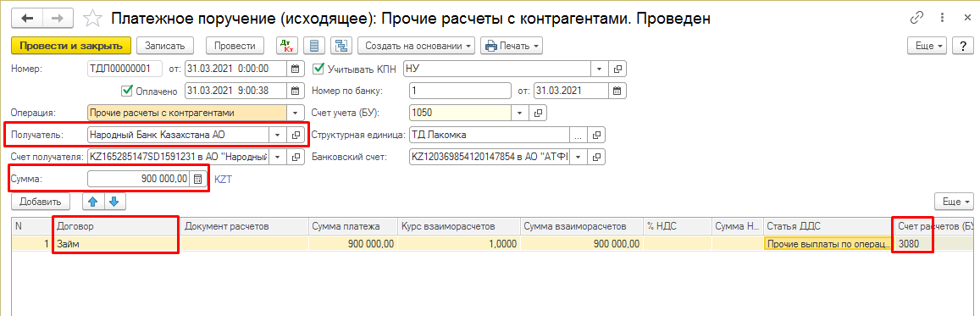Screen dimensions: 980x316
Task: Open the table Еще menu
Action: (955, 202)
